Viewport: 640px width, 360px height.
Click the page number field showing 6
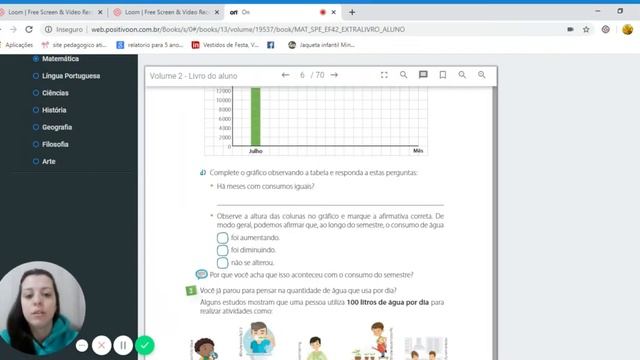coord(302,75)
